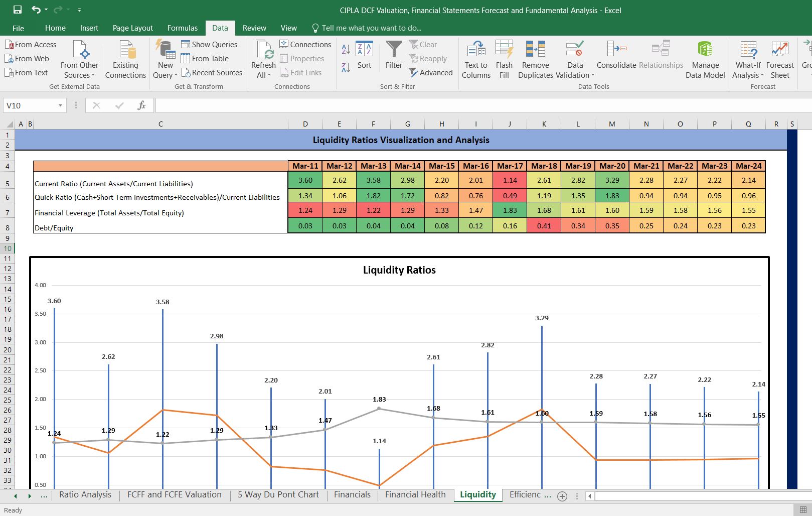Image resolution: width=812 pixels, height=516 pixels.
Task: Open the Name Box dropdown arrow
Action: point(60,105)
